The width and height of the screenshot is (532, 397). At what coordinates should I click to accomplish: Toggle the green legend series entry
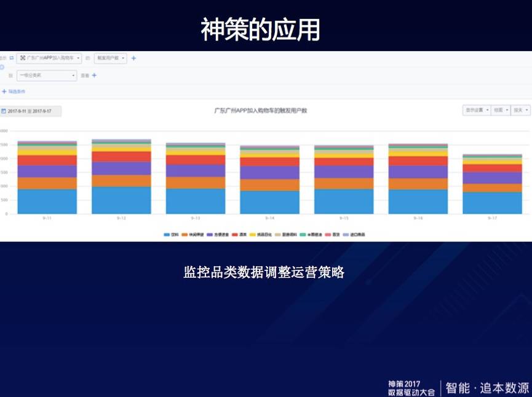pyautogui.click(x=311, y=235)
